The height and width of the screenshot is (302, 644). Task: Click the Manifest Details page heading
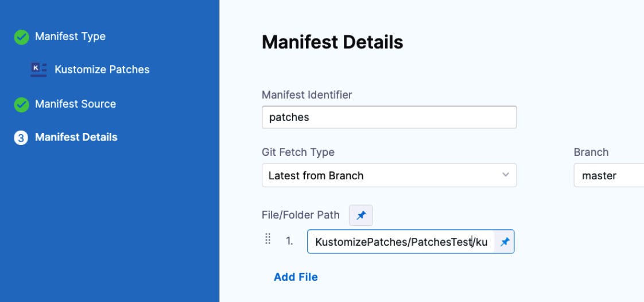(x=332, y=42)
